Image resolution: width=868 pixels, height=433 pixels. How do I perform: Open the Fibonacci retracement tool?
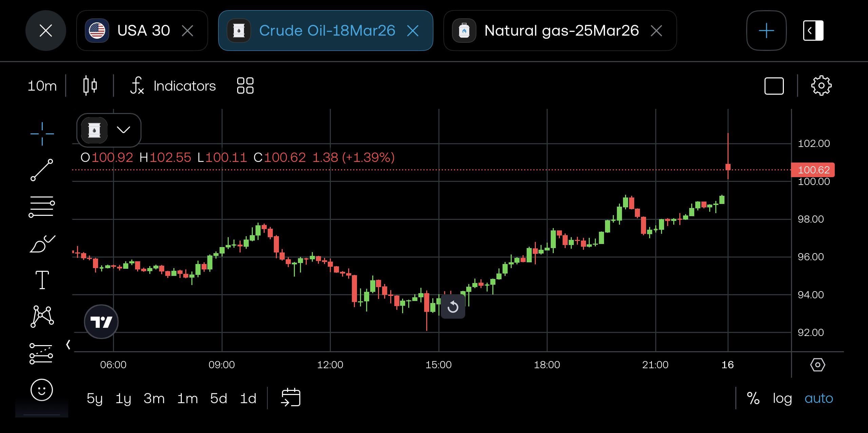click(42, 206)
